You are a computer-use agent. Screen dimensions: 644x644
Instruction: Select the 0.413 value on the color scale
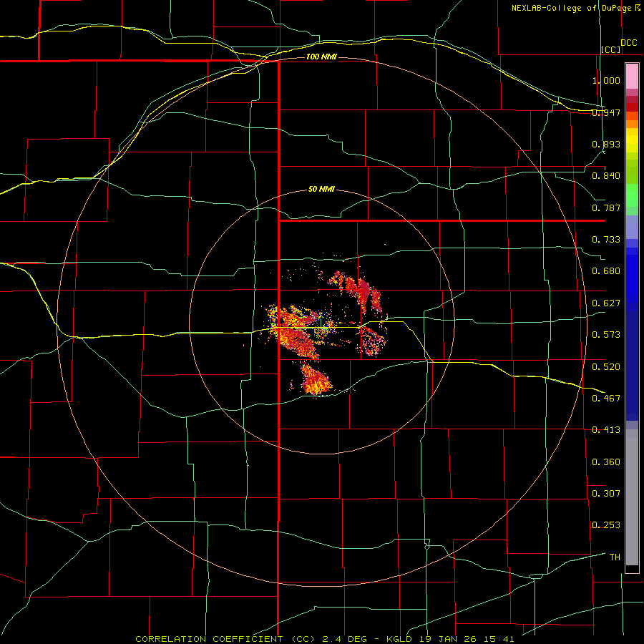(x=606, y=429)
